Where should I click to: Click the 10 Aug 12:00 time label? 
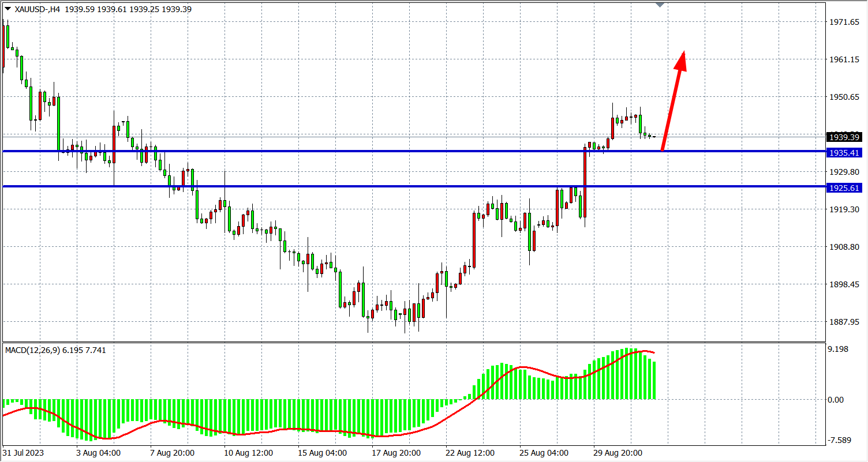249,453
